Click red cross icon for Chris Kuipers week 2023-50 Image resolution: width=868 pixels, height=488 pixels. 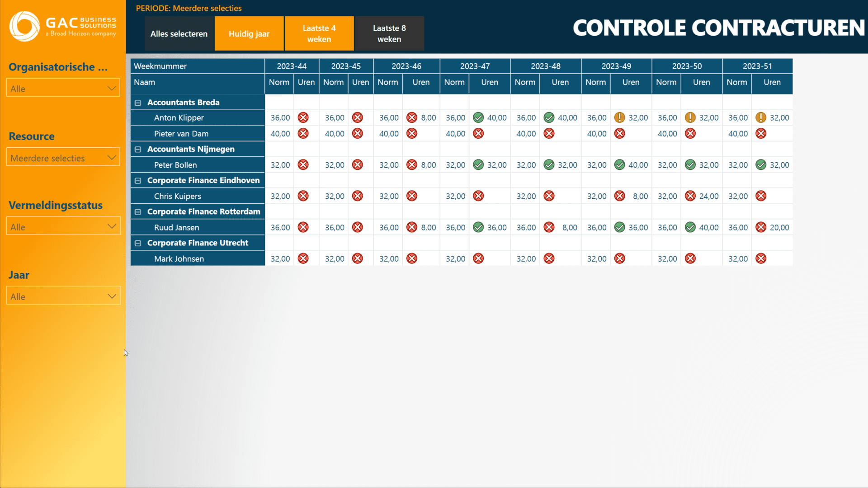pos(690,196)
